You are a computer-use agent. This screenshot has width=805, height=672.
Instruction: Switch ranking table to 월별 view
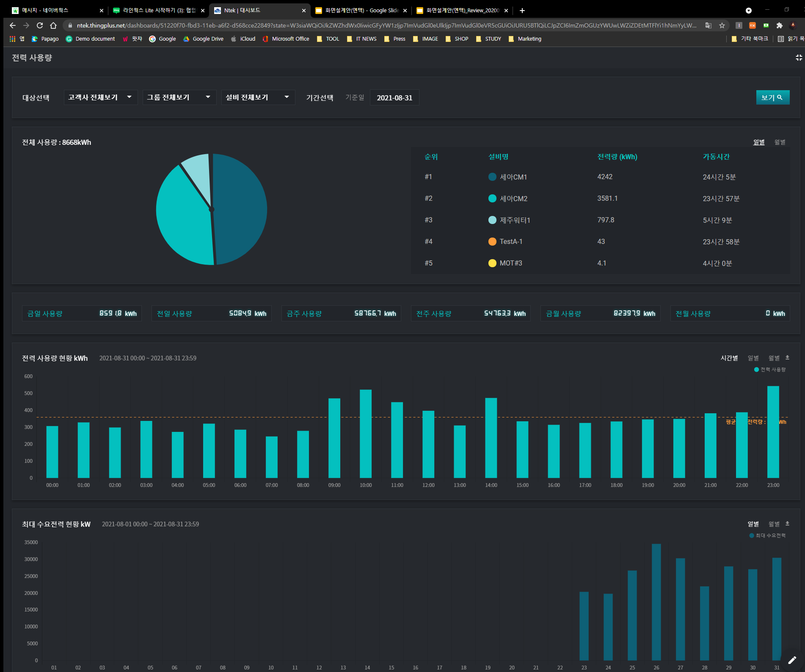coord(780,142)
